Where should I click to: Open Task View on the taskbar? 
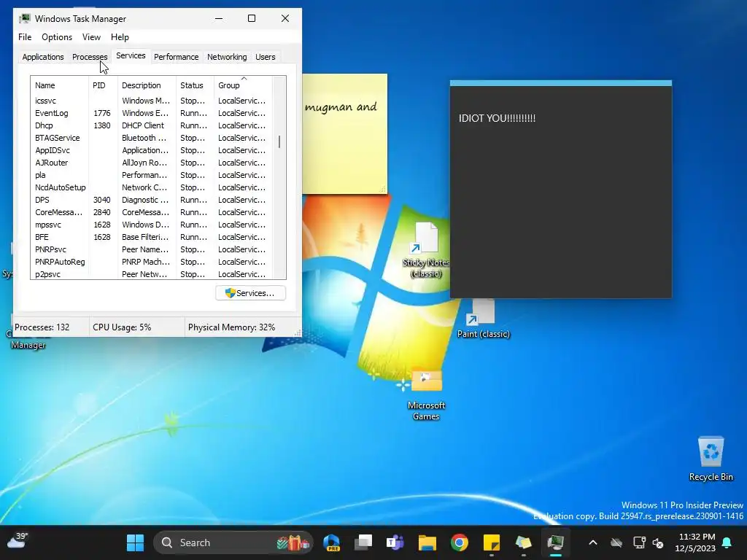pos(363,542)
